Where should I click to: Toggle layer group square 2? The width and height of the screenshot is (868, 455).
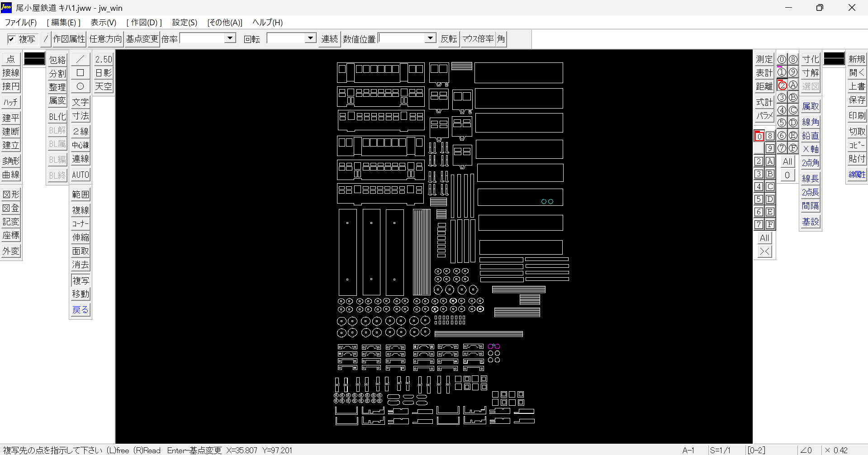[x=759, y=161]
